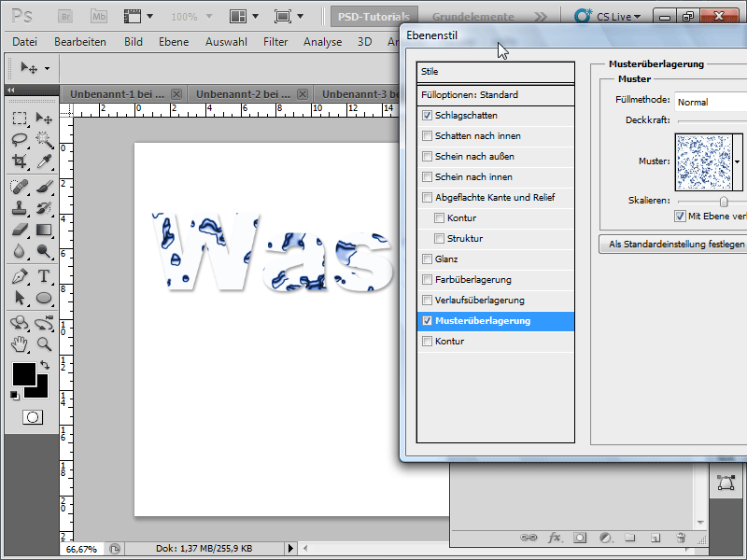Select the Grundelemente workspace
747x560 pixels.
tap(473, 17)
